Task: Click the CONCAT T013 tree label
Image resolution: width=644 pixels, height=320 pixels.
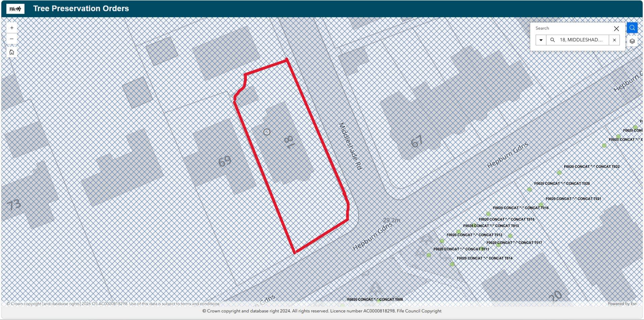Action: (491, 226)
